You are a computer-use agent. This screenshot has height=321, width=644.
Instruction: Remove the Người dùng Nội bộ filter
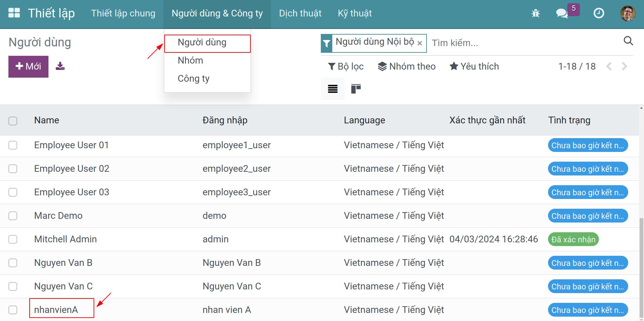click(x=420, y=43)
